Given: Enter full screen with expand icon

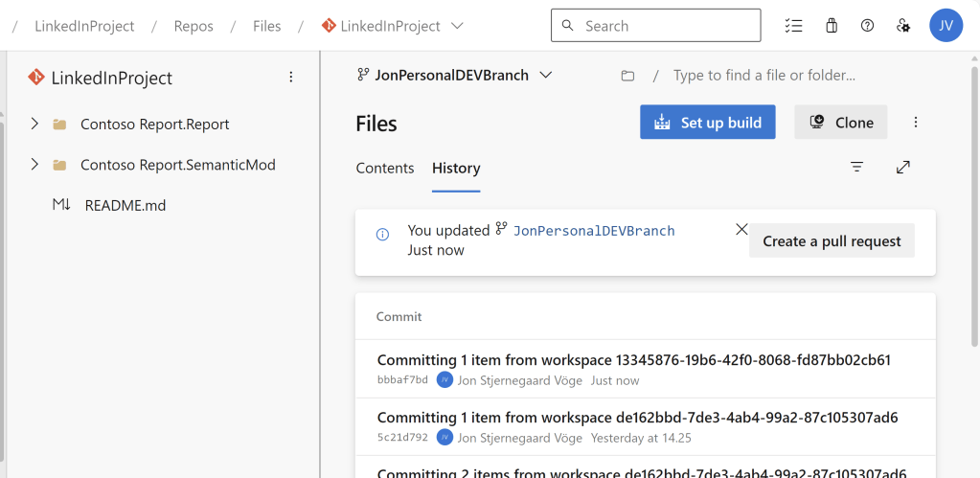Looking at the screenshot, I should click(x=902, y=168).
